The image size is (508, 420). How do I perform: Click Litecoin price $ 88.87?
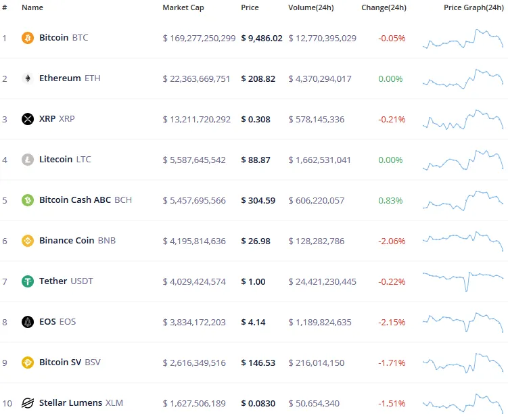[x=256, y=160]
